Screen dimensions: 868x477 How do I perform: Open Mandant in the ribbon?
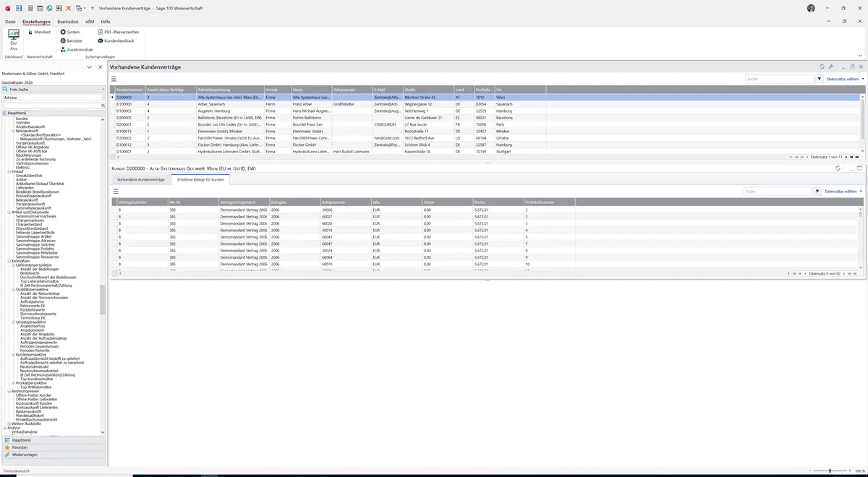40,32
